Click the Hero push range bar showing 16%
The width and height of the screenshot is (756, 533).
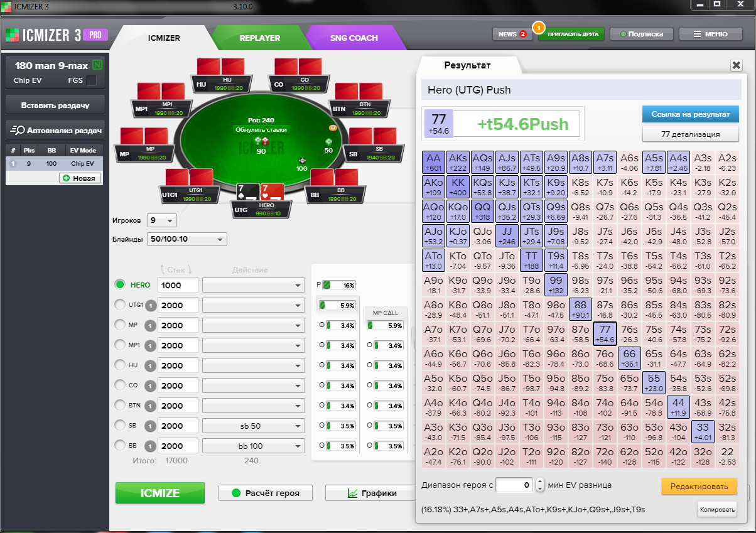[x=339, y=285]
